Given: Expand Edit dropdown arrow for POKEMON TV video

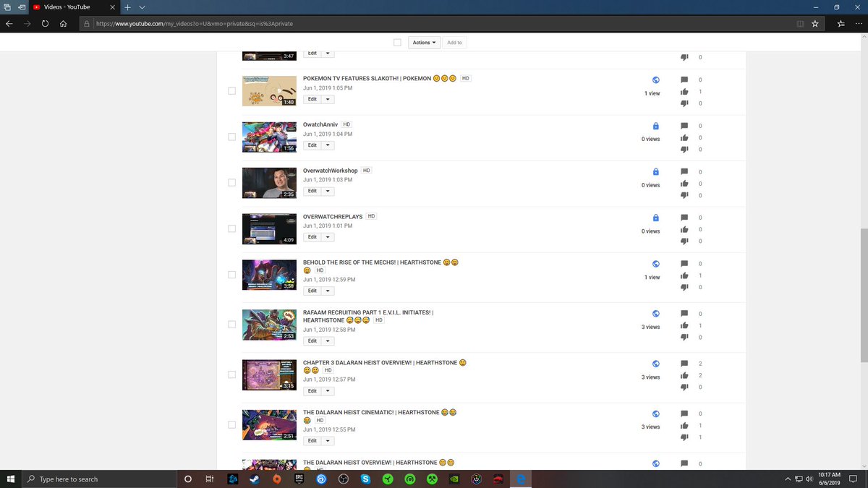Looking at the screenshot, I should (328, 99).
